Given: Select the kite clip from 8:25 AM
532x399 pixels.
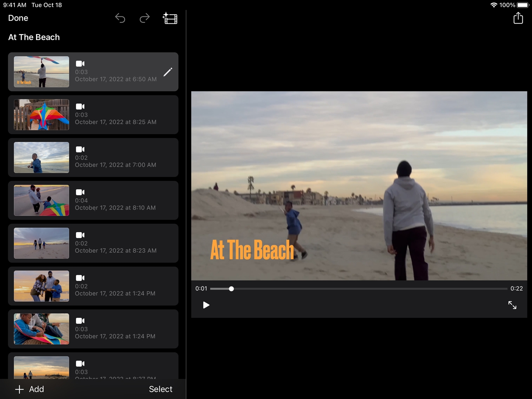Looking at the screenshot, I should [x=93, y=114].
